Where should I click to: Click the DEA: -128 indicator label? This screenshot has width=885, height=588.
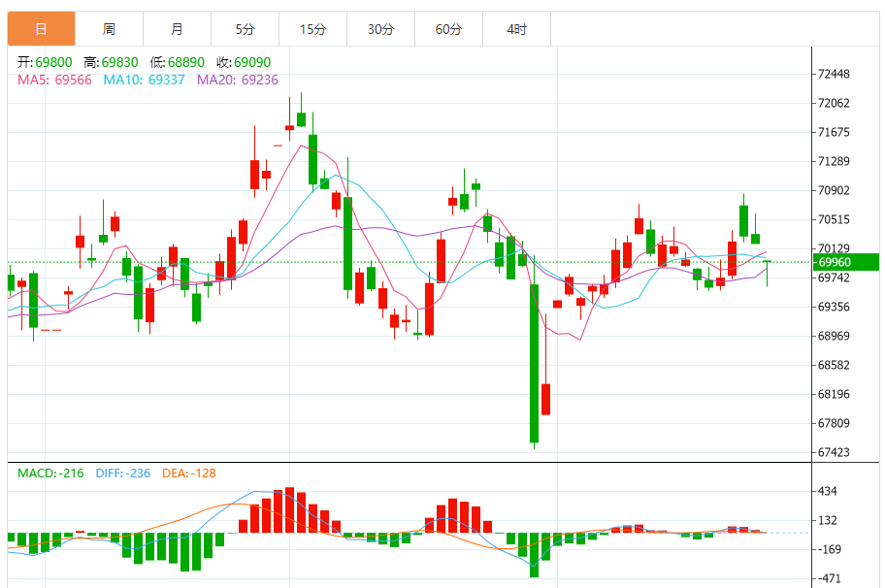(x=188, y=474)
